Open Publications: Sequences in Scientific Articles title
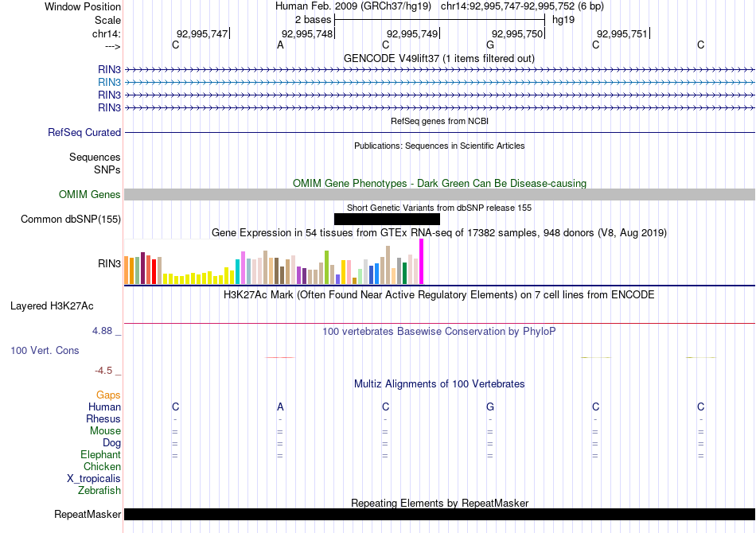Image resolution: width=756 pixels, height=533 pixels. 439,146
